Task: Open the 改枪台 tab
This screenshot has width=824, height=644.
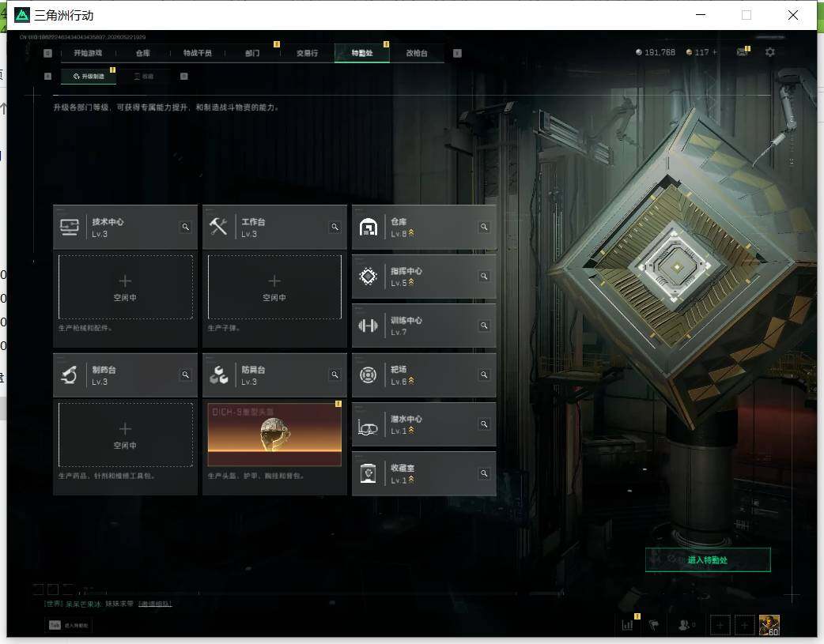Action: click(x=417, y=53)
